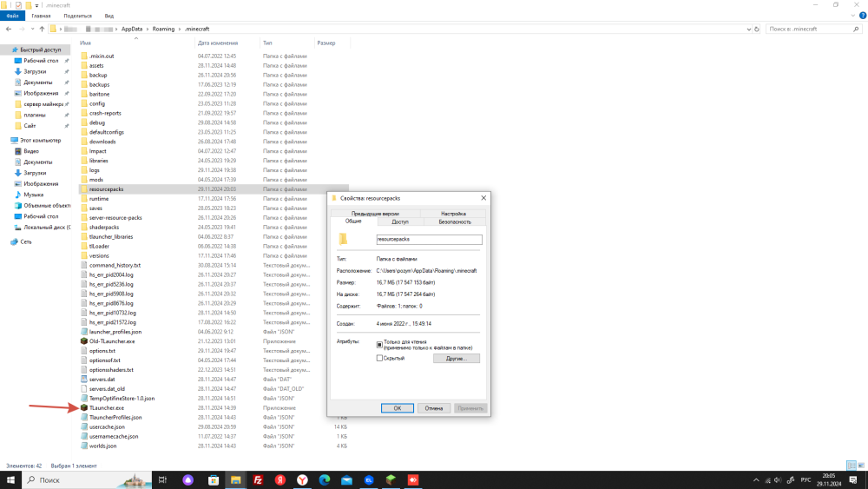Screen dimensions: 868x489
Task: Switch to Доступ tab in properties
Action: pos(400,221)
